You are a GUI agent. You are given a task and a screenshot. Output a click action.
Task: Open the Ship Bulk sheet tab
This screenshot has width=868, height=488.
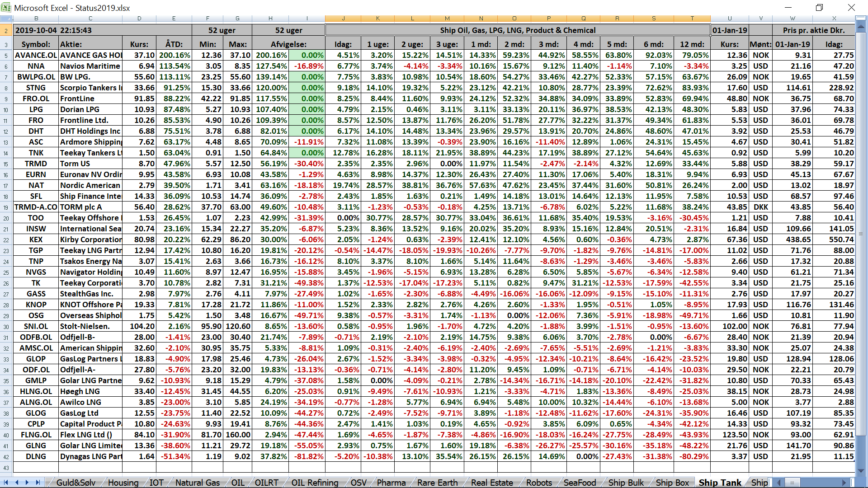[x=626, y=483]
